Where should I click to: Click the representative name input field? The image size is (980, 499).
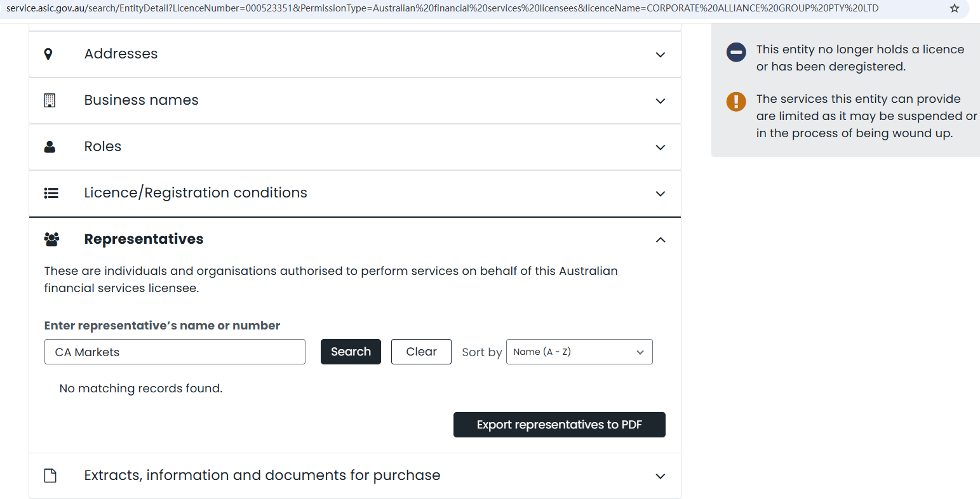(x=175, y=352)
